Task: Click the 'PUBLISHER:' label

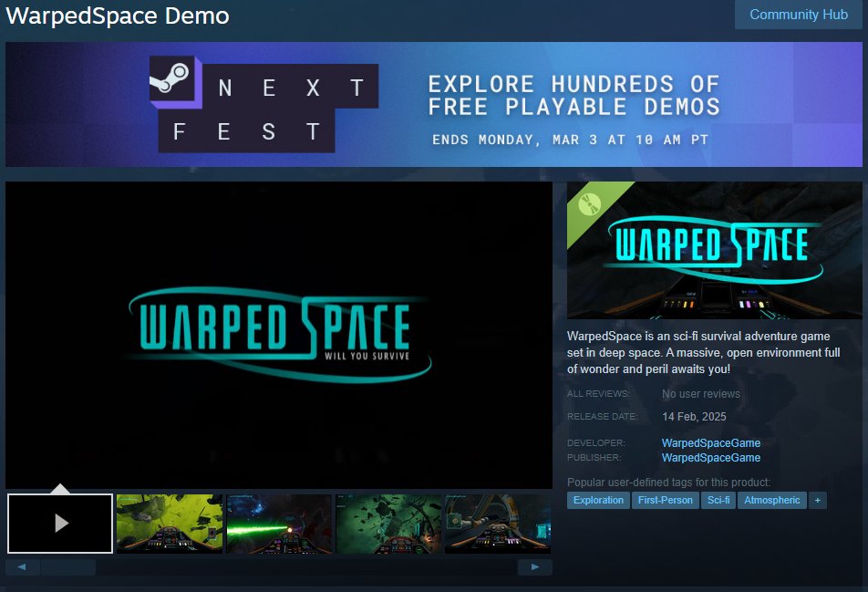Action: 594,457
